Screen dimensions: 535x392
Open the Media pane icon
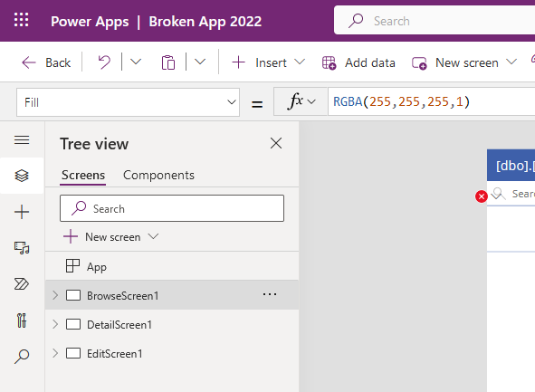[x=22, y=248]
